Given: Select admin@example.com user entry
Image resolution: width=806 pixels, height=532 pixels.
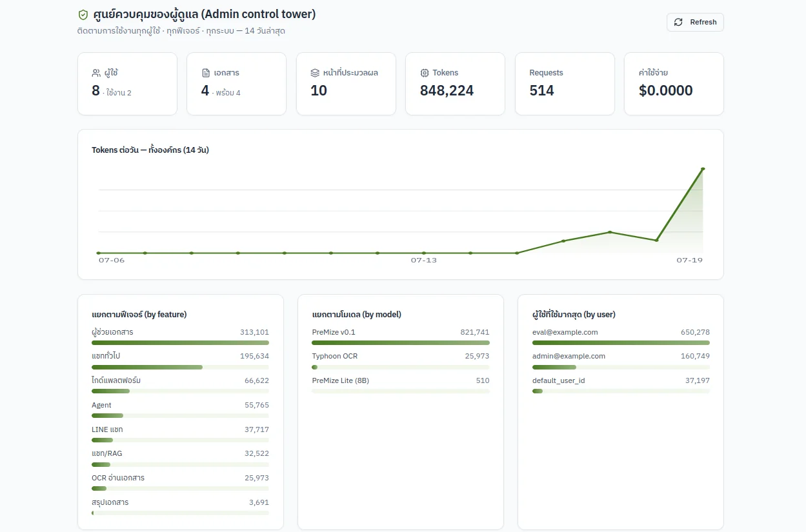Looking at the screenshot, I should pyautogui.click(x=621, y=361).
